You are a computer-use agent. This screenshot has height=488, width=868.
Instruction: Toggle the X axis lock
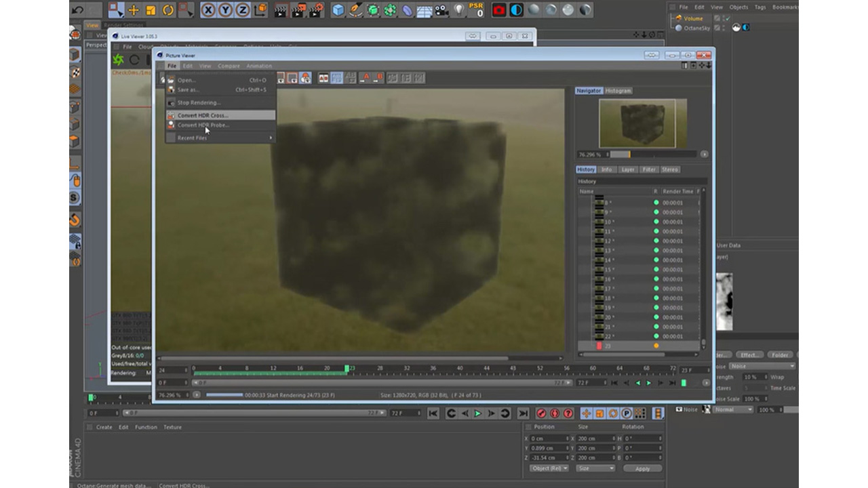208,10
